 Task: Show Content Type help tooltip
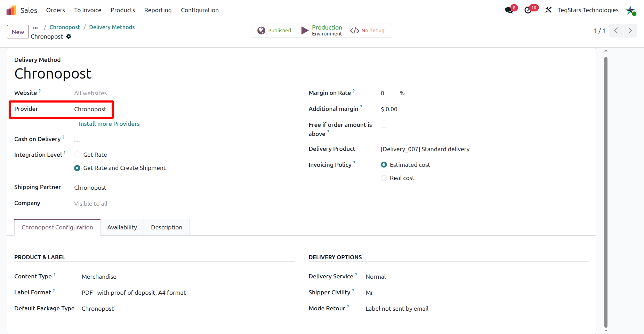pos(55,274)
